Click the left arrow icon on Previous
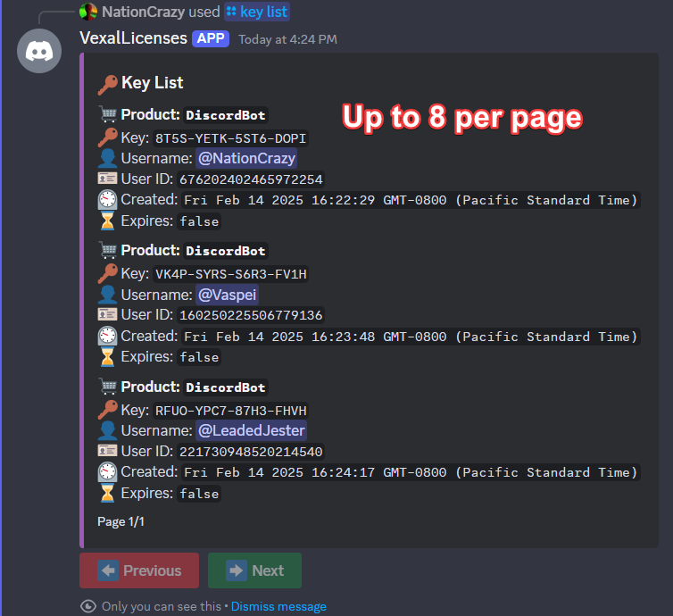 coord(108,570)
